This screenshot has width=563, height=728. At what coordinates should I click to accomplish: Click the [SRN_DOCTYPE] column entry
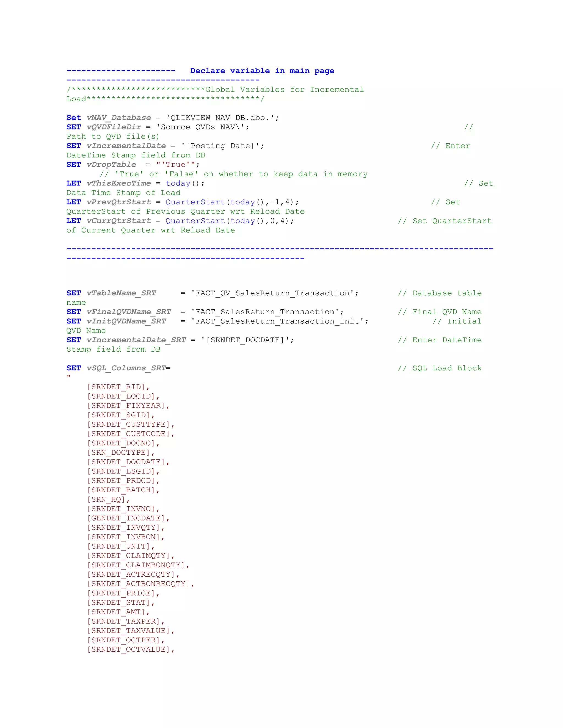coord(118,452)
